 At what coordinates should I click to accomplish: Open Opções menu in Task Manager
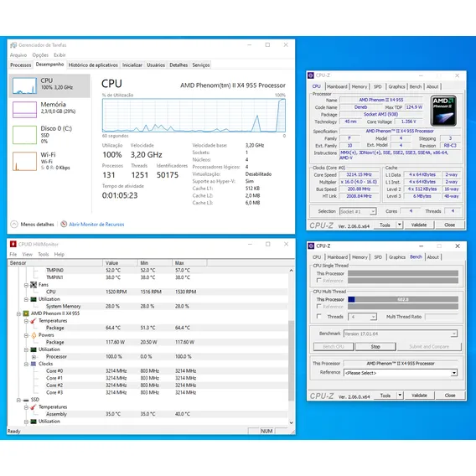coord(40,55)
